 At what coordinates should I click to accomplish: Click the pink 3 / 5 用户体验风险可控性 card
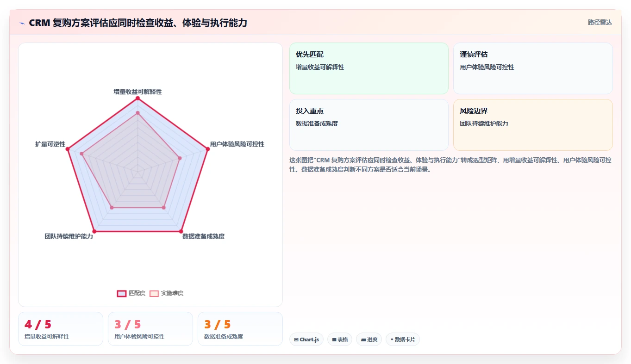(x=150, y=329)
